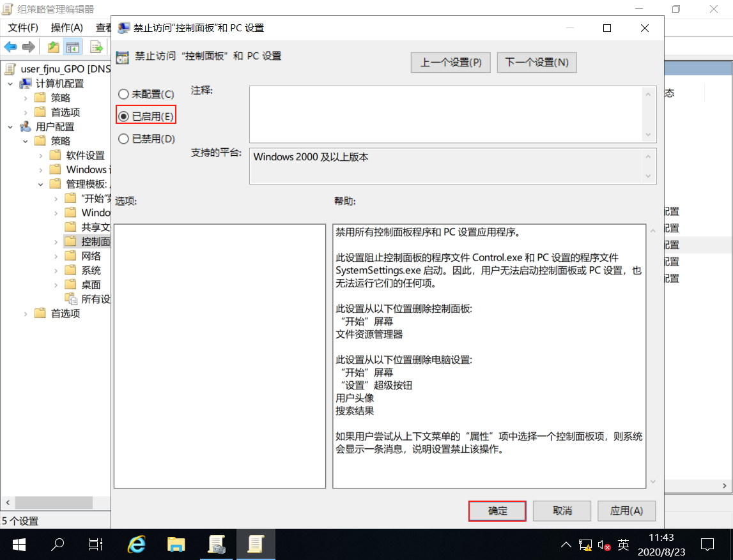Click the Back arrow in editor toolbar
This screenshot has height=560, width=733.
pyautogui.click(x=10, y=47)
